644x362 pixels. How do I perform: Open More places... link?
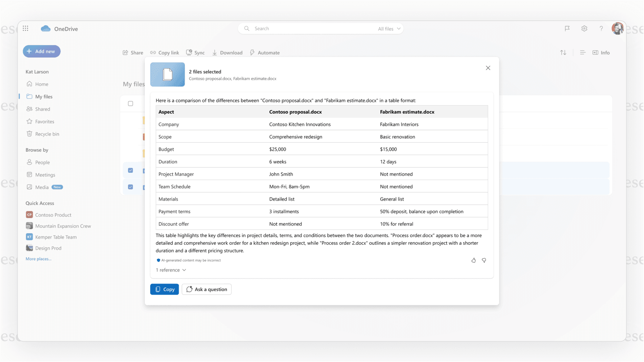pos(38,259)
